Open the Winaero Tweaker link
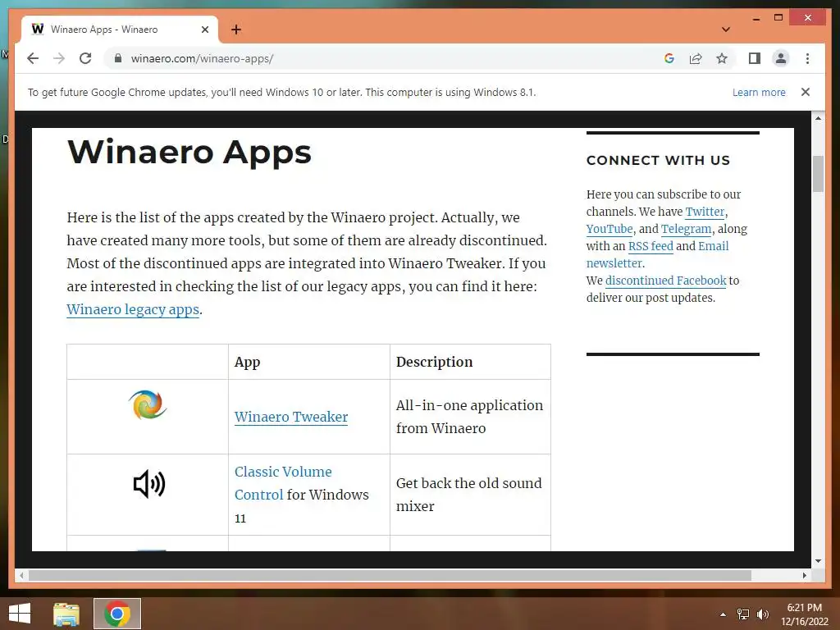This screenshot has height=630, width=840. [291, 417]
